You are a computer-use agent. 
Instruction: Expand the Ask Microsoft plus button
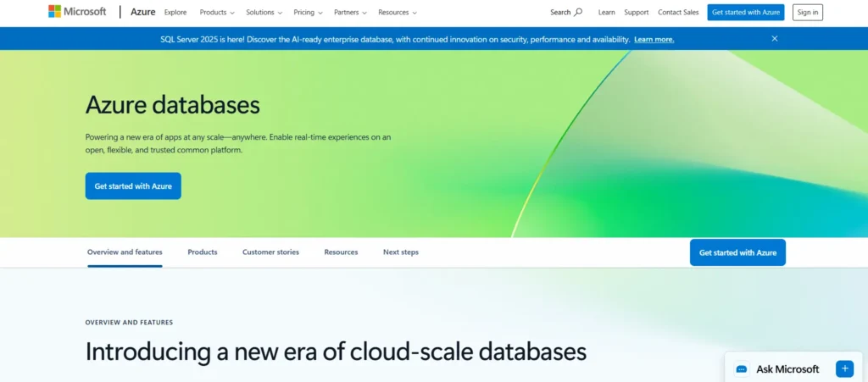pyautogui.click(x=845, y=368)
